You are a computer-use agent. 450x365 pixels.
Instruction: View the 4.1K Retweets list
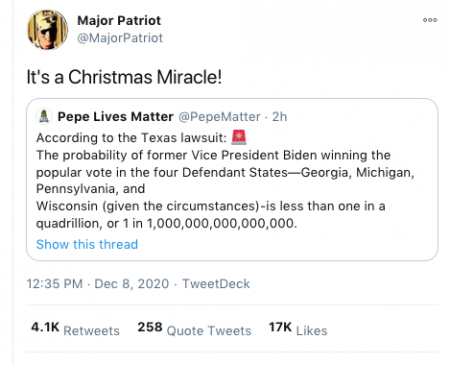[75, 329]
